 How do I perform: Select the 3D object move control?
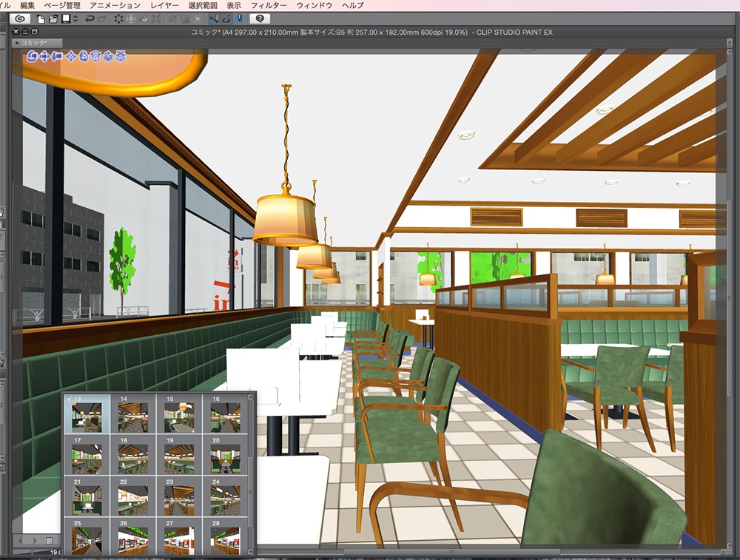[x=71, y=57]
